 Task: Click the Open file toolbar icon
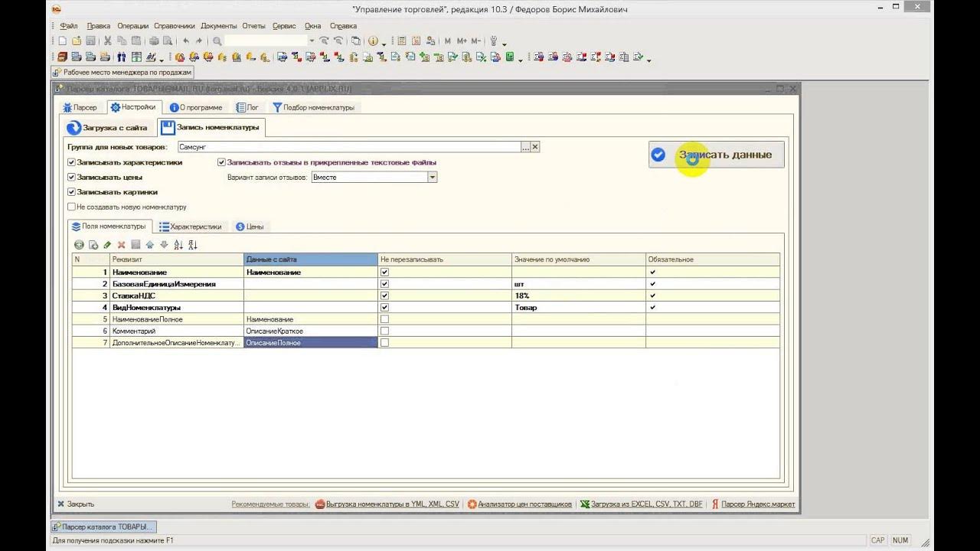tap(77, 41)
